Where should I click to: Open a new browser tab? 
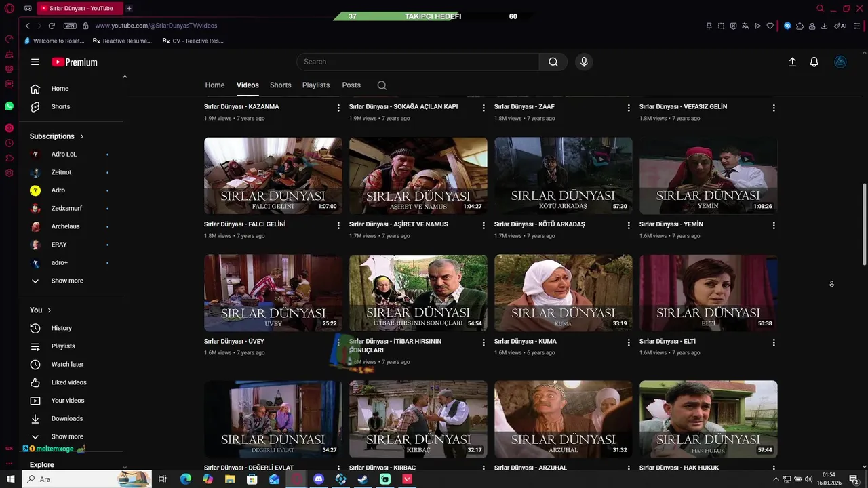coord(129,9)
